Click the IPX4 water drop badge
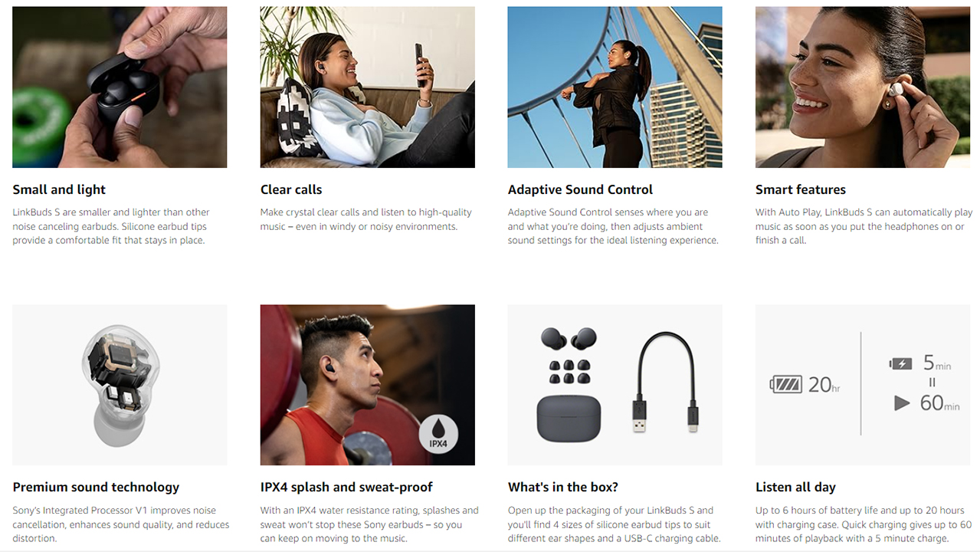 pyautogui.click(x=438, y=434)
